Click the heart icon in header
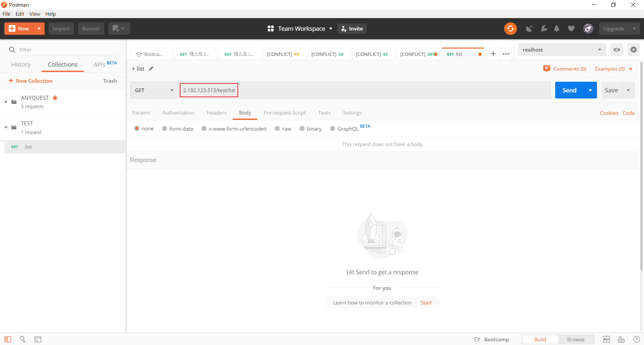 [x=571, y=29]
